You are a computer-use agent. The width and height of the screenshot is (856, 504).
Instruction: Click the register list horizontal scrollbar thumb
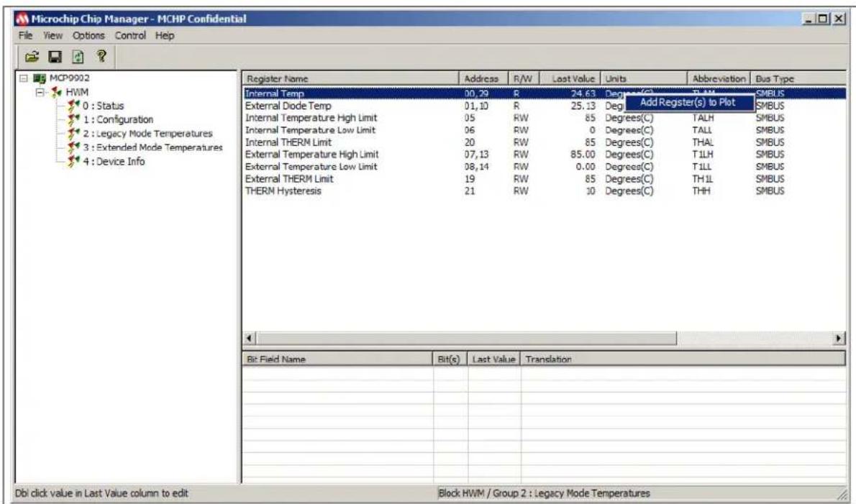tap(467, 338)
